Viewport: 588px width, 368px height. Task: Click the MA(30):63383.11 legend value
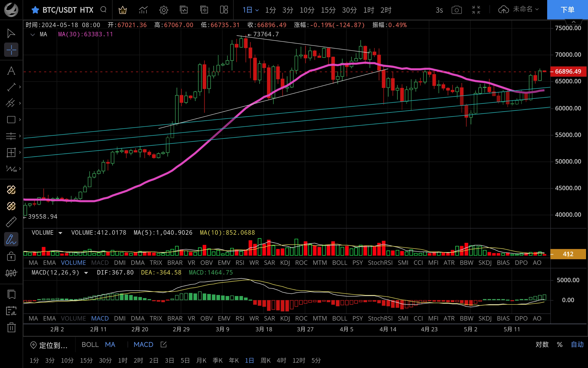pyautogui.click(x=86, y=34)
